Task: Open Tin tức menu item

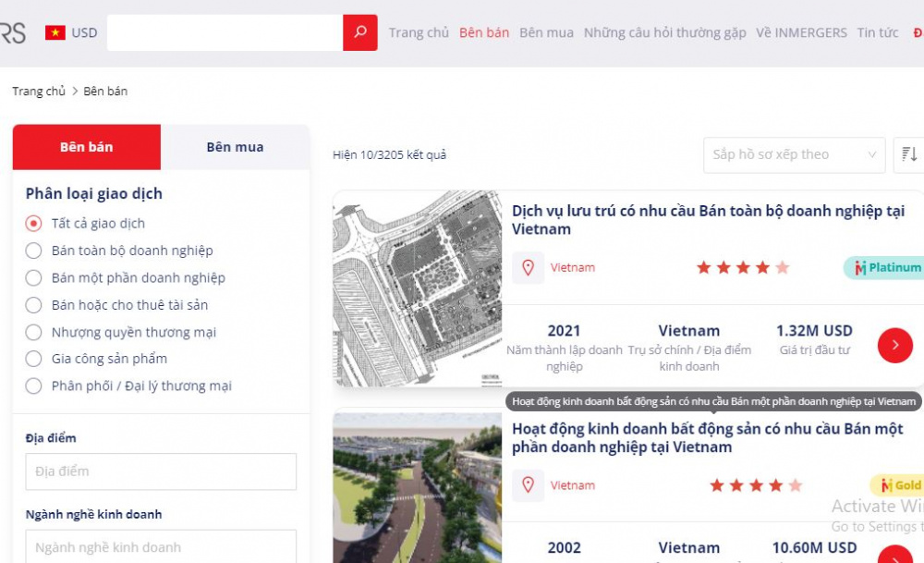Action: pyautogui.click(x=878, y=33)
